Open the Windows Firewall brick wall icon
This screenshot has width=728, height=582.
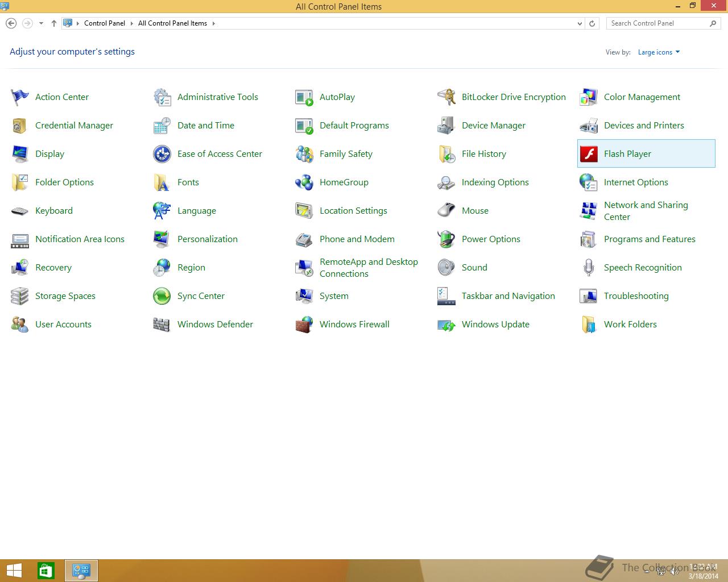(304, 325)
